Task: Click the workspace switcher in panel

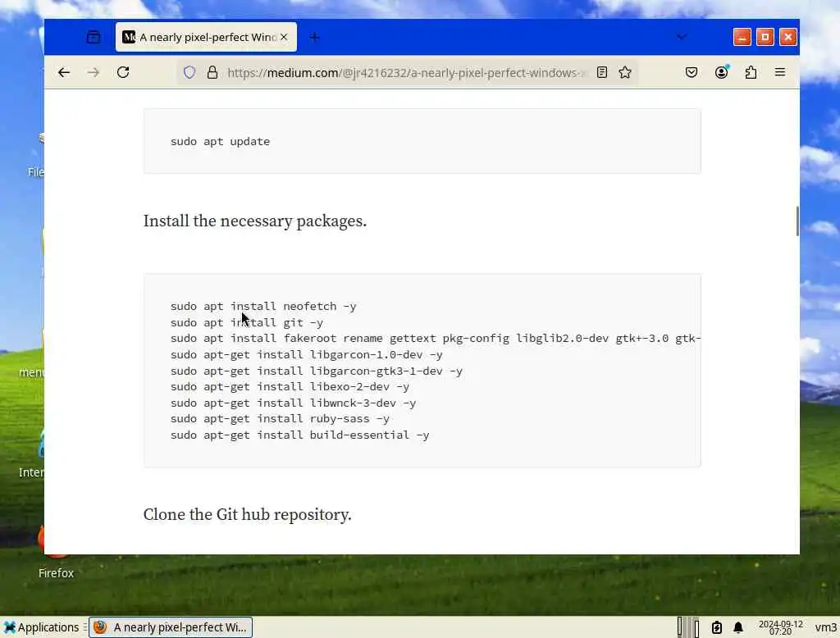Action: point(688,627)
